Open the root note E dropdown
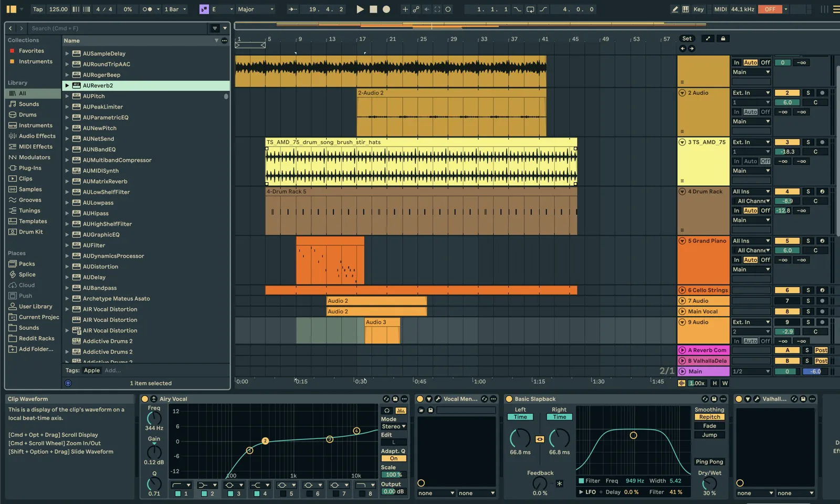Viewport: 840px width, 504px height. click(x=222, y=9)
